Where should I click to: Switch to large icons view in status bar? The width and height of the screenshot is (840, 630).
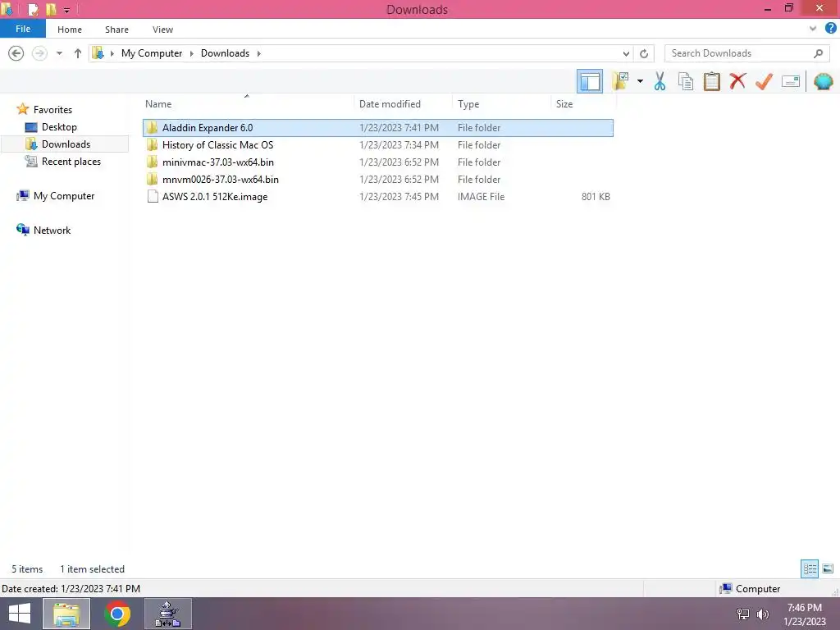pyautogui.click(x=828, y=568)
